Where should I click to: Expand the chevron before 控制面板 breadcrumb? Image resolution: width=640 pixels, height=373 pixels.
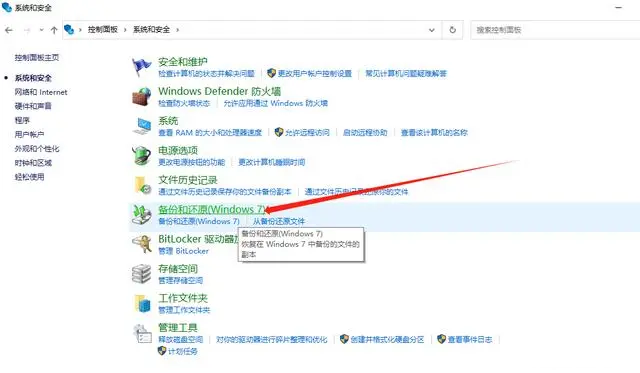(x=80, y=30)
